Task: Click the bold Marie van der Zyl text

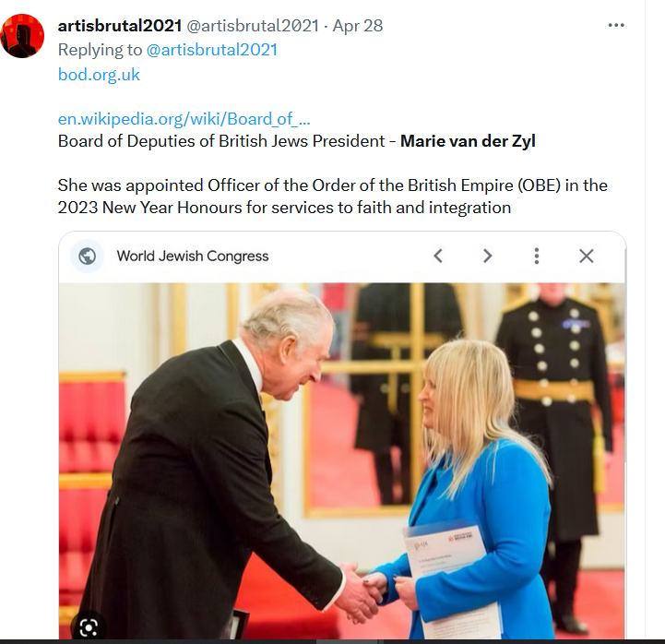Action: tap(468, 141)
